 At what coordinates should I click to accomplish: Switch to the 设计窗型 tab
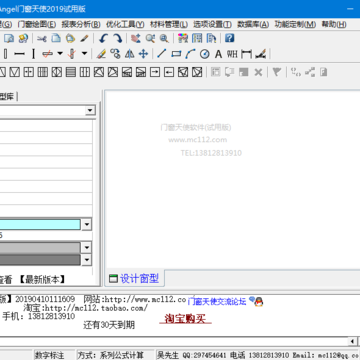tap(135, 278)
